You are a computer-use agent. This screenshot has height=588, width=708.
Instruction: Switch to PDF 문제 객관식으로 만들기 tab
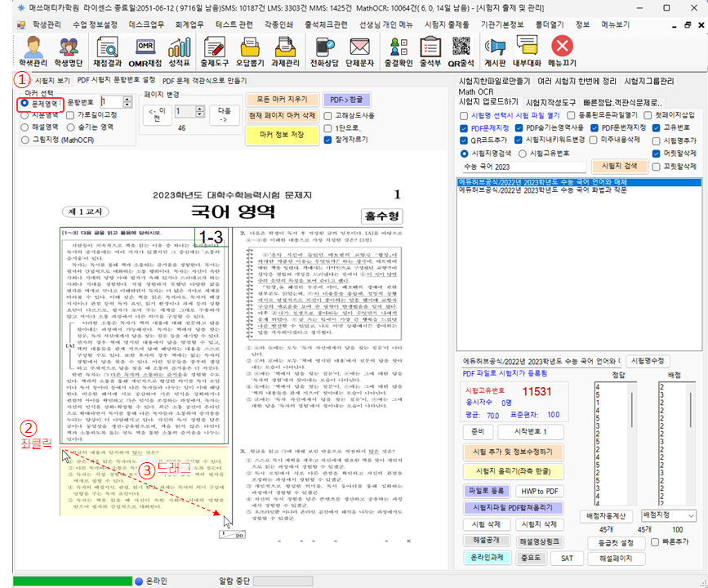[x=203, y=81]
